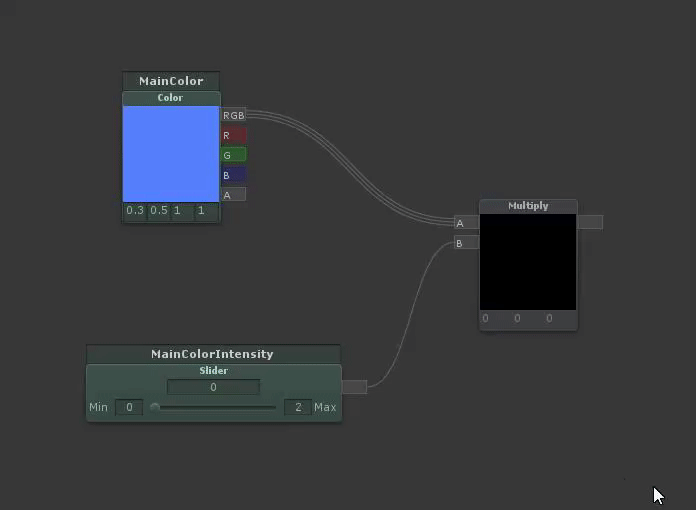Click input port B on the Multiply node
The width and height of the screenshot is (696, 510).
coord(466,243)
